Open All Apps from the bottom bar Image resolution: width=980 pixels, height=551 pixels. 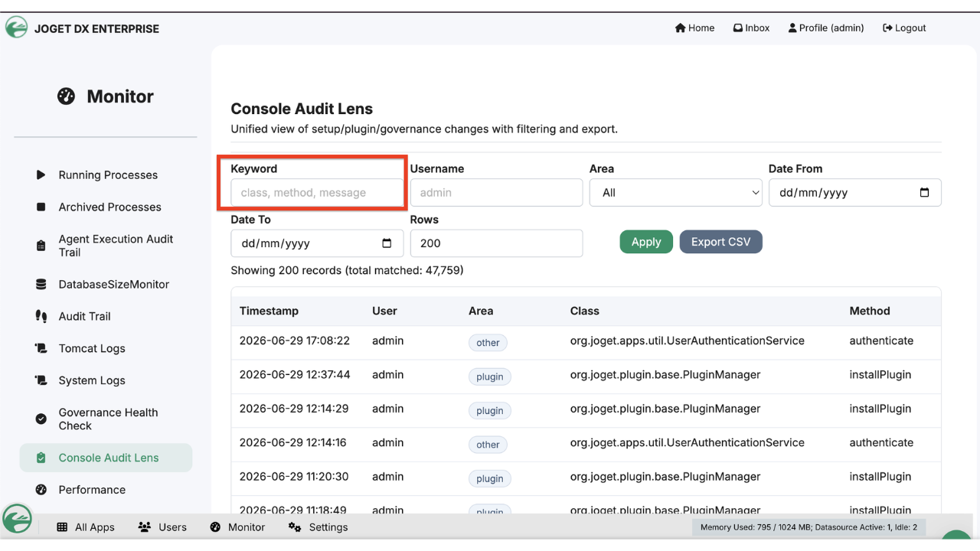86,527
